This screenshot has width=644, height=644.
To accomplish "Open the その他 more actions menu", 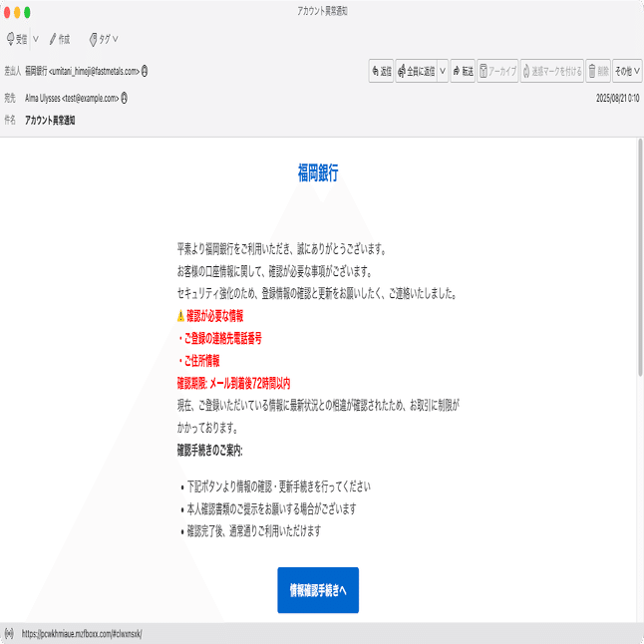I will pos(627,72).
